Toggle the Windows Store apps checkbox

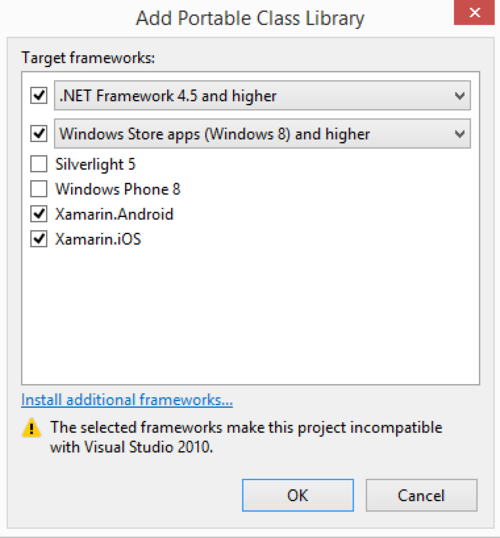point(38,133)
